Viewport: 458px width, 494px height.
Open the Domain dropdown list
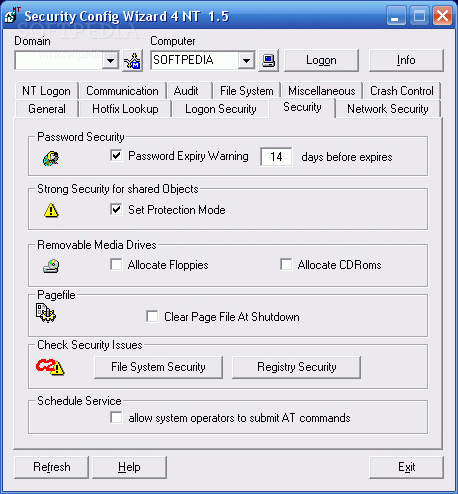[x=110, y=61]
